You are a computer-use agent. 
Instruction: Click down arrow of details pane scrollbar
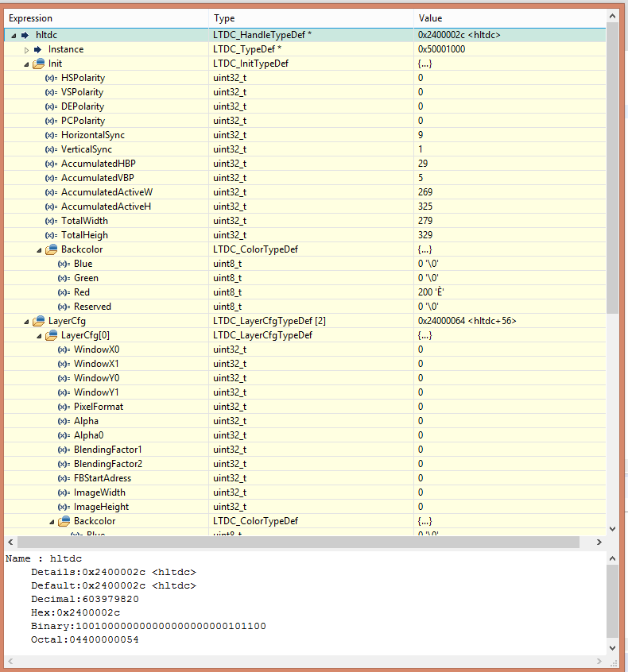[x=613, y=648]
